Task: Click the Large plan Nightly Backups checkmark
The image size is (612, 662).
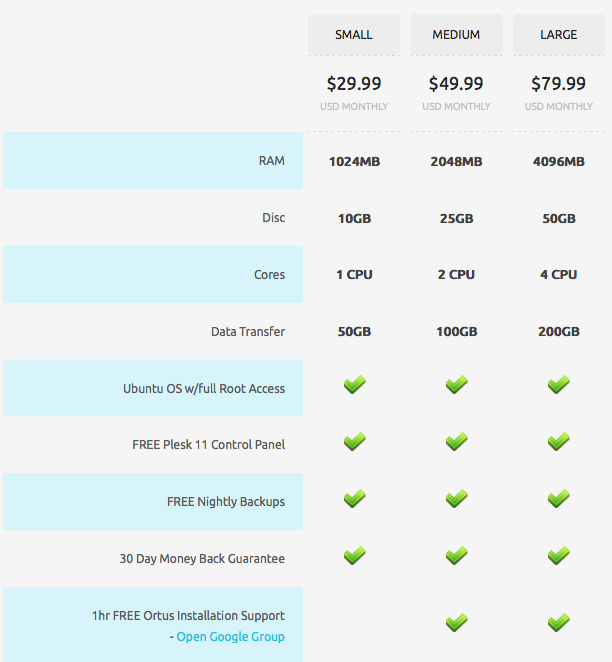Action: [558, 498]
